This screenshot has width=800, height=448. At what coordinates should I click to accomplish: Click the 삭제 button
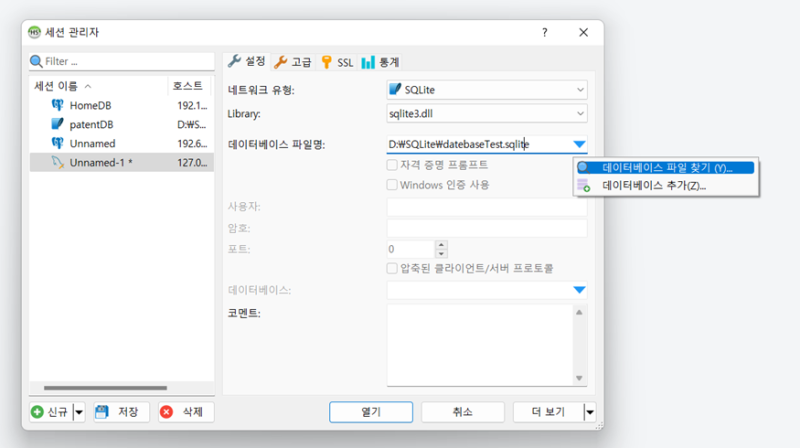coord(186,412)
